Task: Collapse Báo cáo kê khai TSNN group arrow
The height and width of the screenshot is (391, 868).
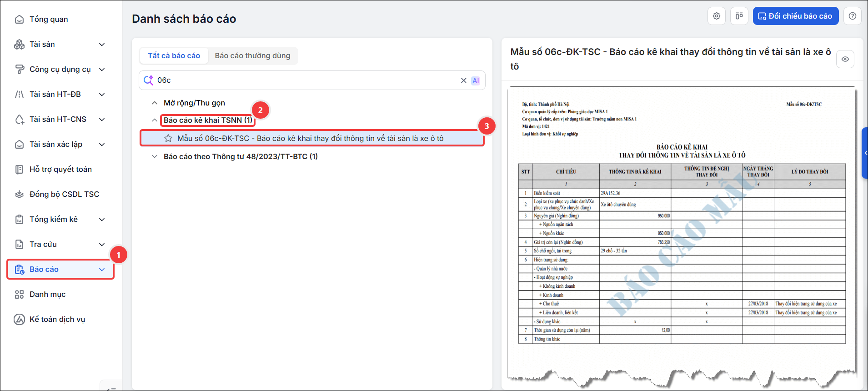Action: 155,120
